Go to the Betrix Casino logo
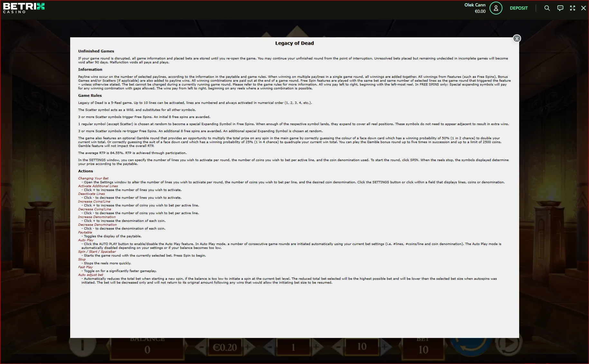Viewport: 589px width, 364px height. [24, 8]
